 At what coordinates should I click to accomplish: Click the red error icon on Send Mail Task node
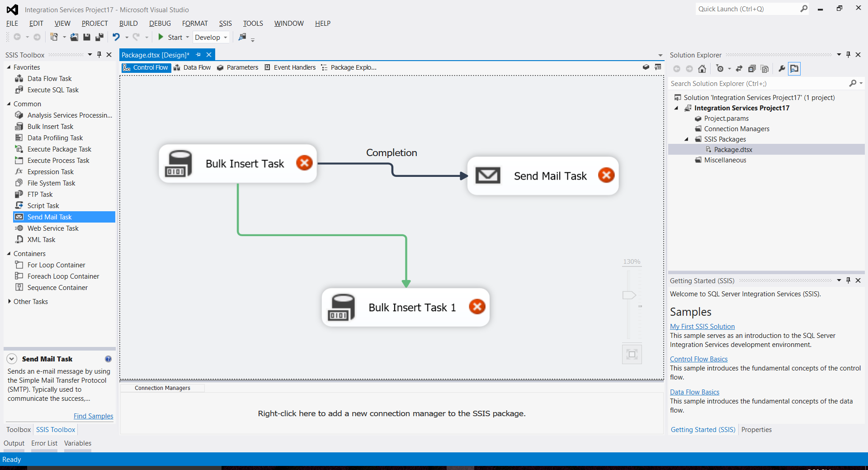[x=606, y=175]
